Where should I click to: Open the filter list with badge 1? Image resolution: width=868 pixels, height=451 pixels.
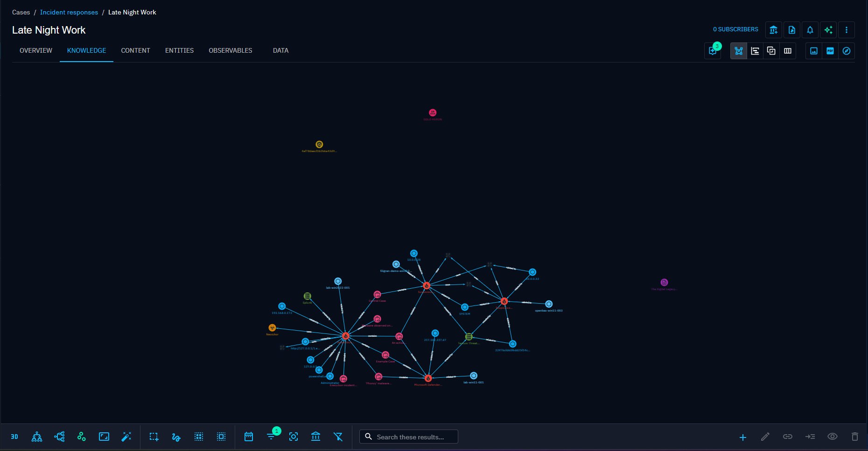click(271, 437)
